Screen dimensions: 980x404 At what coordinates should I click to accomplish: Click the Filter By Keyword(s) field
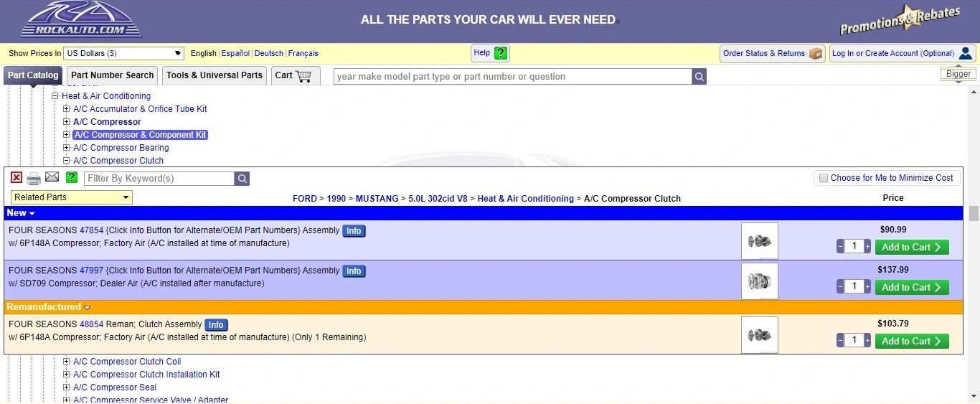click(x=159, y=179)
